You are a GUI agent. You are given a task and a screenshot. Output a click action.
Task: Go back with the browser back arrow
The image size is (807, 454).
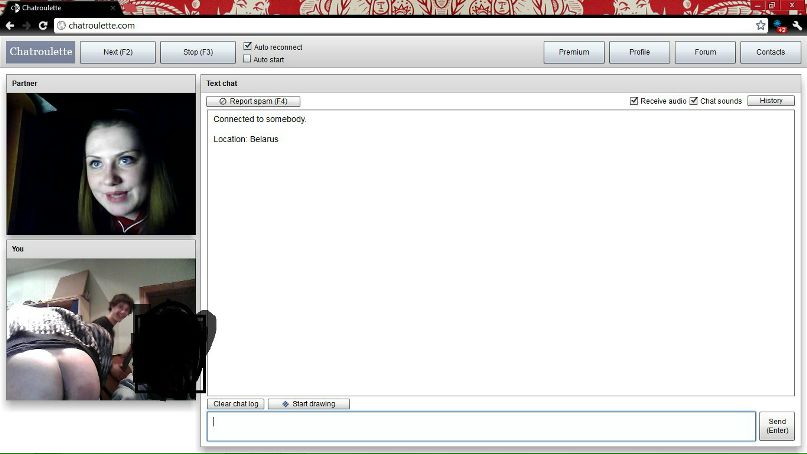(9, 25)
